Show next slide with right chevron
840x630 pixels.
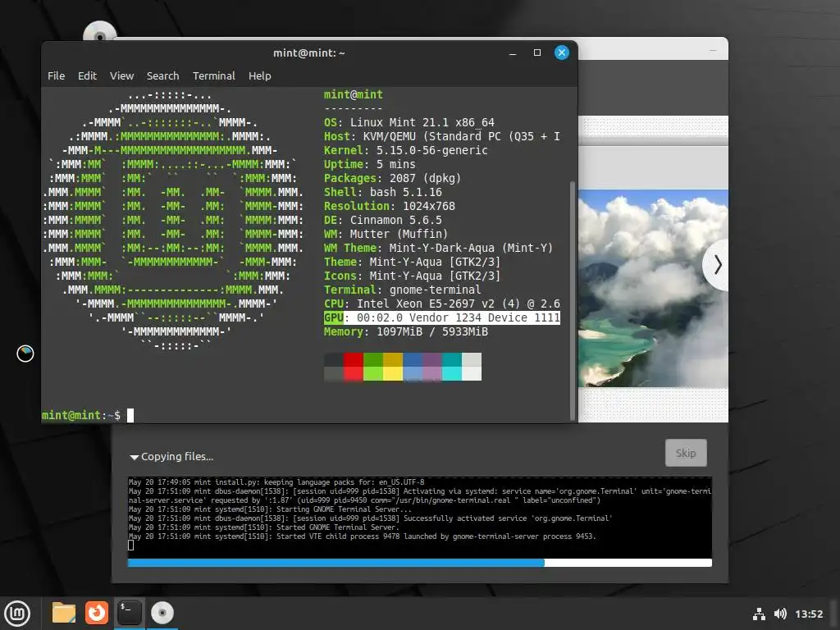coord(717,265)
